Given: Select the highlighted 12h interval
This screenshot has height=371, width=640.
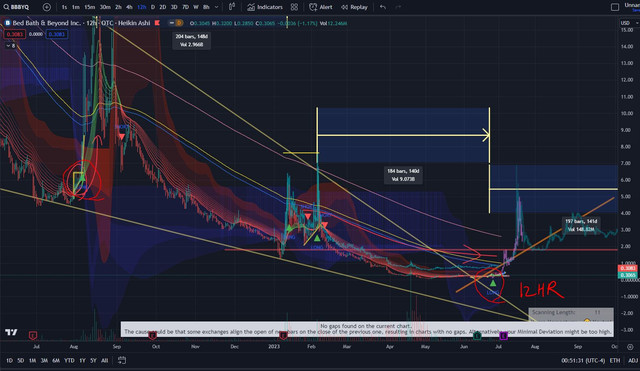Looking at the screenshot, I should (x=142, y=7).
